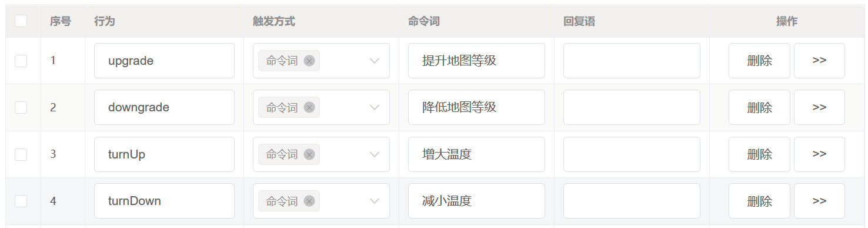This screenshot has width=868, height=228.
Task: Remove 命令词 tag in upgrade row
Action: point(309,61)
